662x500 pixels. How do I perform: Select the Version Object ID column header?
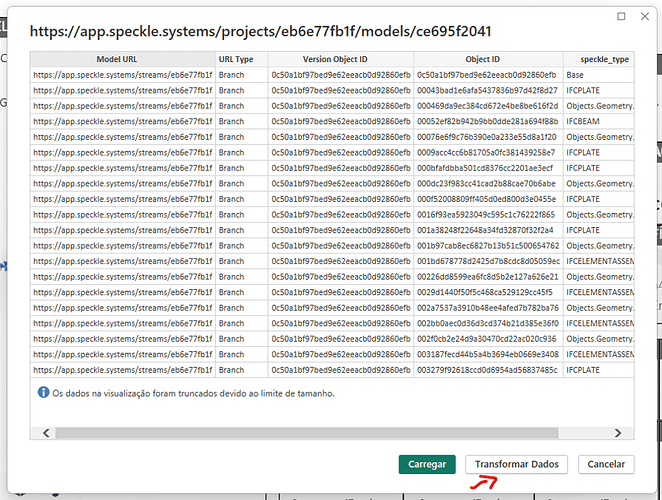coord(341,59)
